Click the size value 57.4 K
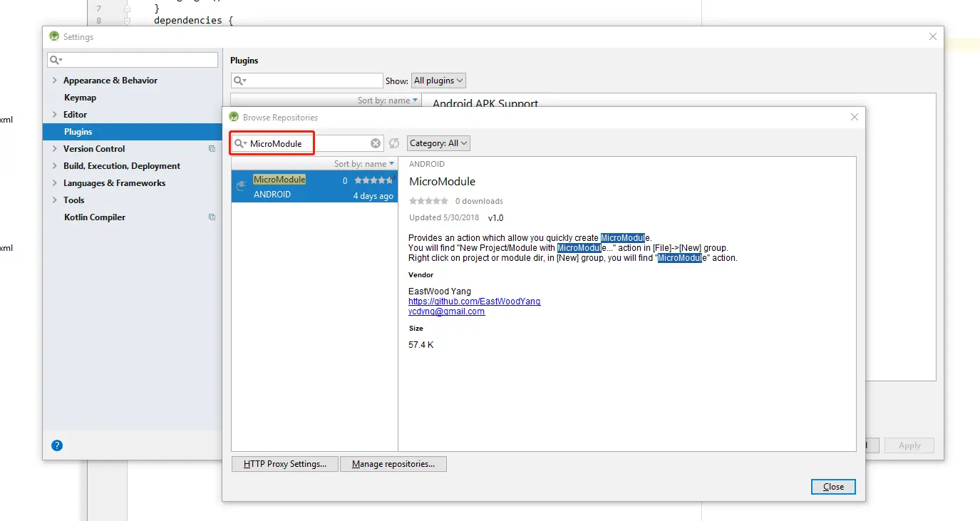 tap(421, 345)
